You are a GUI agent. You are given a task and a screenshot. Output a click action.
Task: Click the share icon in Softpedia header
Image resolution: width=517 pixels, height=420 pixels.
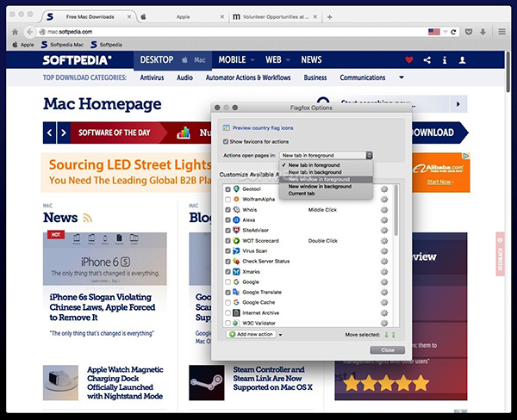[x=427, y=60]
